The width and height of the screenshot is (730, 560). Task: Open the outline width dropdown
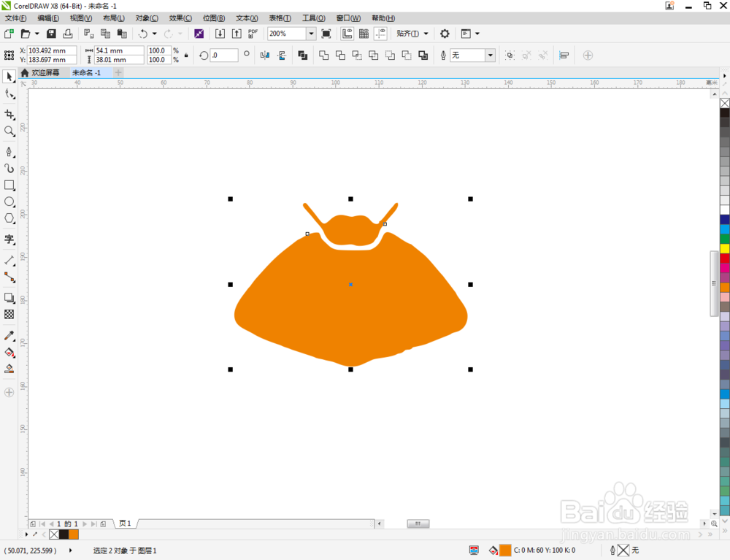(491, 55)
